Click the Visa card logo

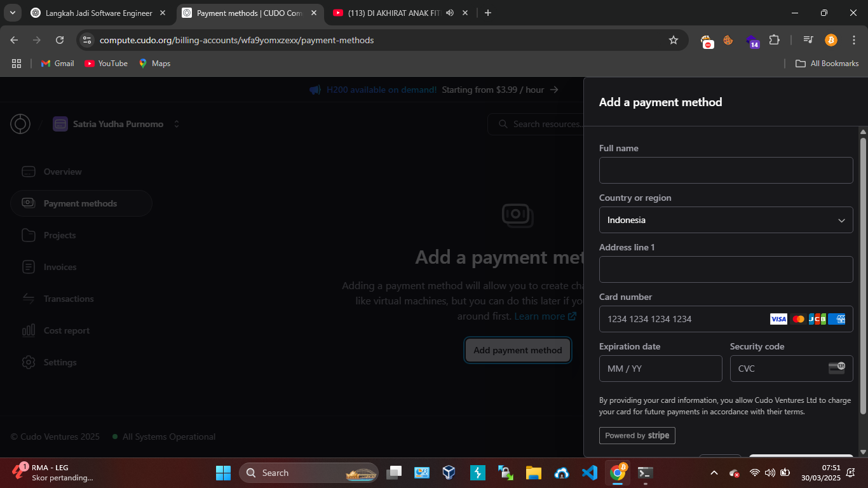click(x=778, y=319)
